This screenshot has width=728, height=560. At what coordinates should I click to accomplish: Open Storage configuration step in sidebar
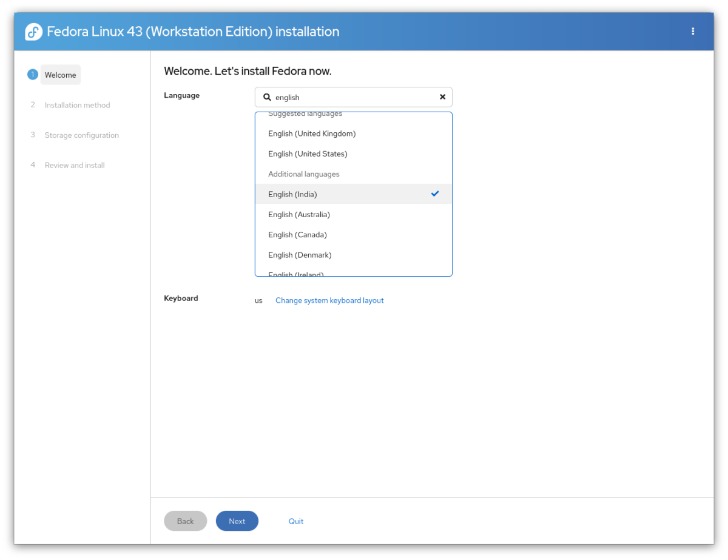[81, 135]
